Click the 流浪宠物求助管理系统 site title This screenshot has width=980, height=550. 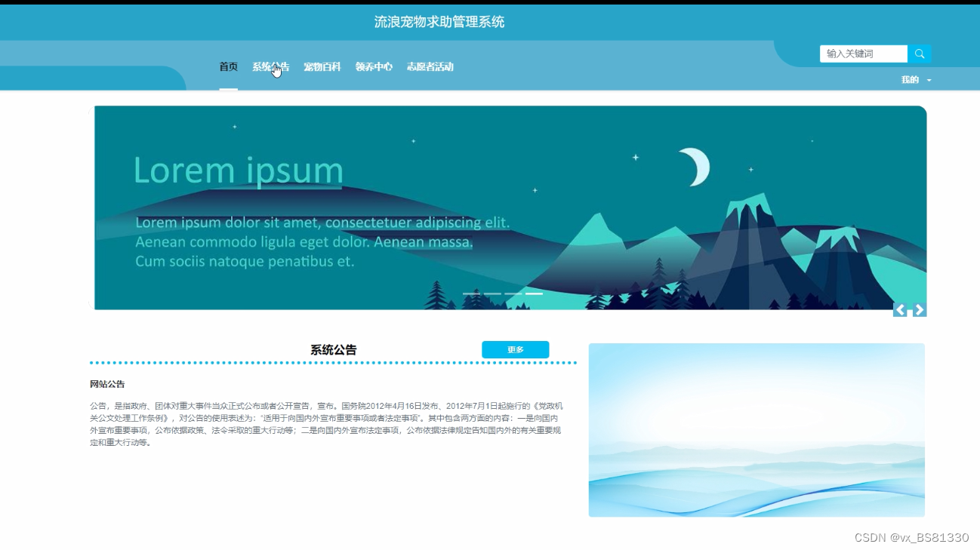pyautogui.click(x=439, y=22)
